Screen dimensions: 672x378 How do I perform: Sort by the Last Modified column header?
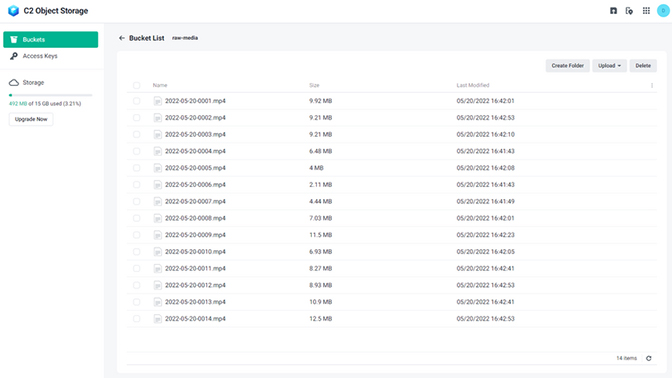pyautogui.click(x=473, y=85)
